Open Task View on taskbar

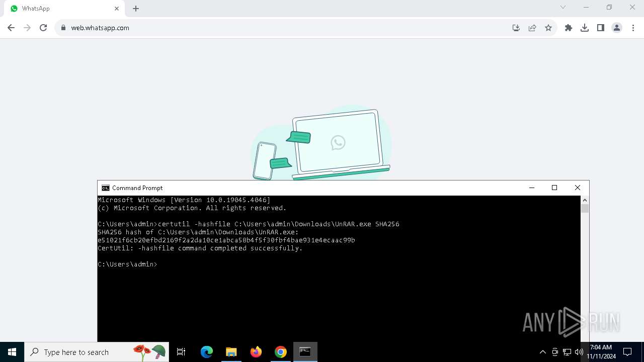pyautogui.click(x=181, y=352)
